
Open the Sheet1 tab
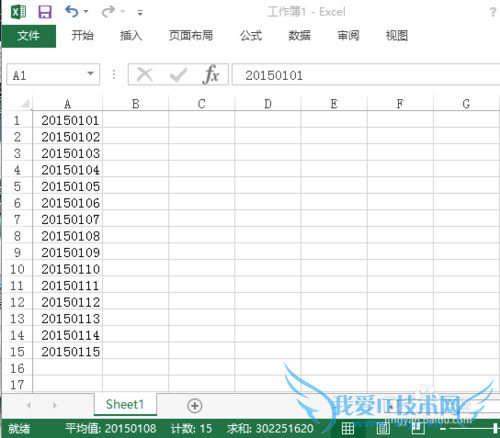[125, 405]
